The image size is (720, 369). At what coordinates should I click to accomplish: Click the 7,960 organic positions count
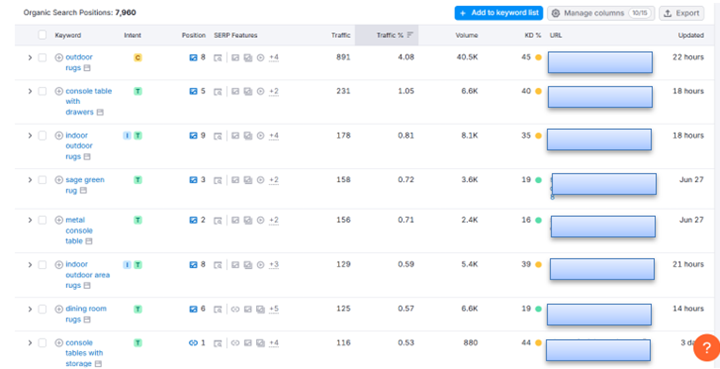pos(125,13)
